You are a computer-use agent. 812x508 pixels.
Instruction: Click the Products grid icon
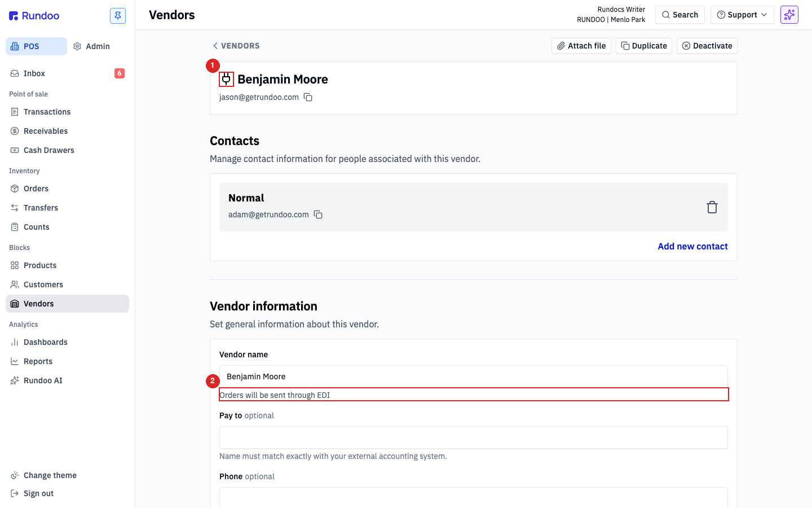tap(15, 265)
